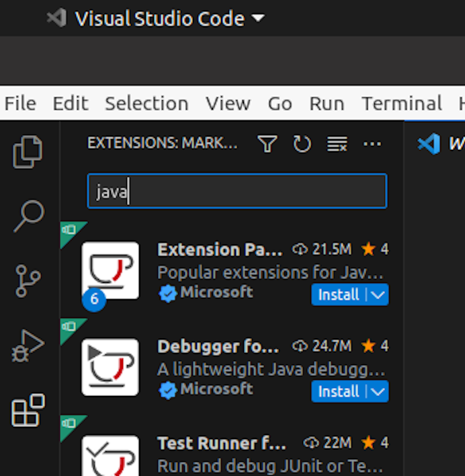Click the Welcome tab VS Code icon

click(429, 144)
